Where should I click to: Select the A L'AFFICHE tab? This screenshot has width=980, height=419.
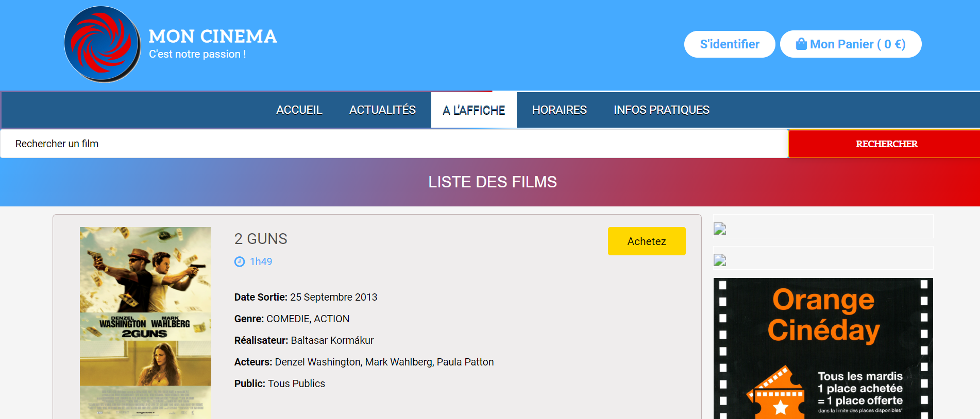pos(474,110)
